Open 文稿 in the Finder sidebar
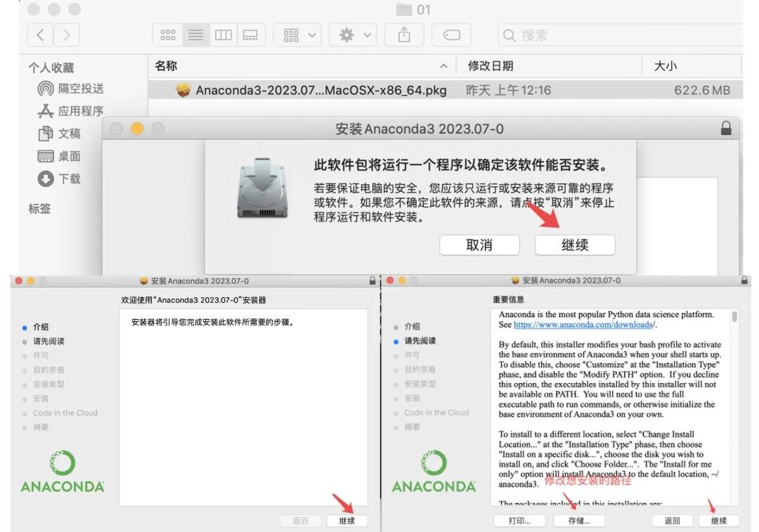The image size is (759, 532). (x=59, y=134)
